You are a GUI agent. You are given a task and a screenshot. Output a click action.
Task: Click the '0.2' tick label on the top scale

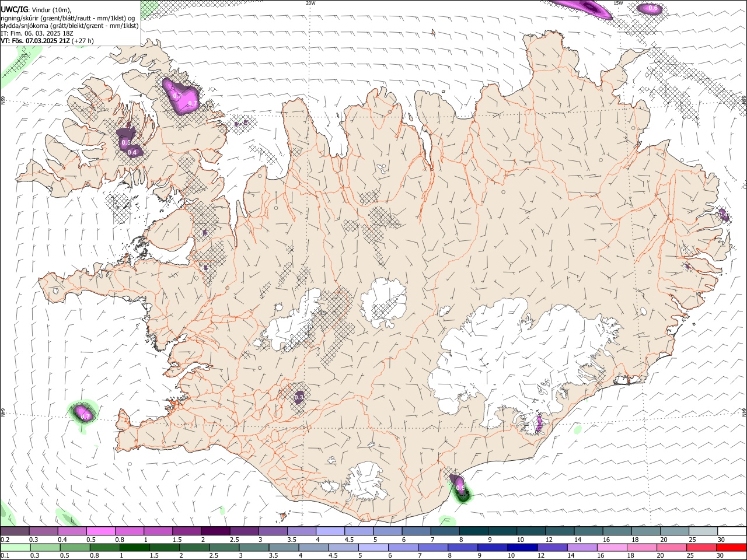point(5,540)
